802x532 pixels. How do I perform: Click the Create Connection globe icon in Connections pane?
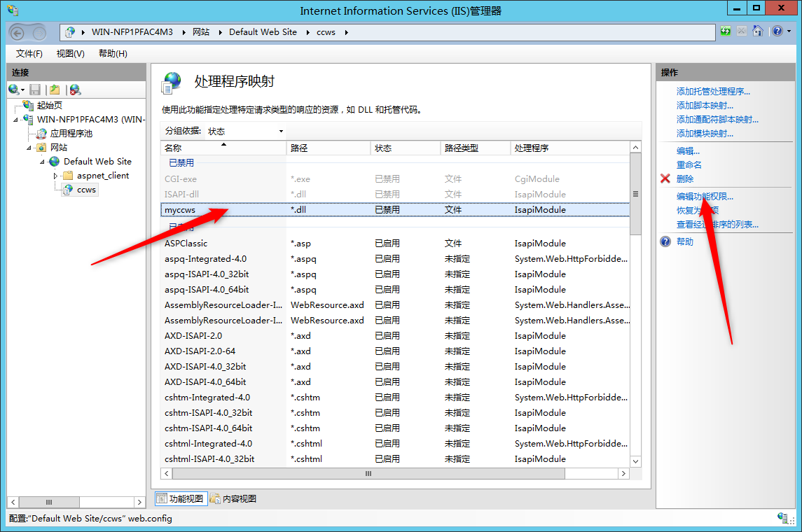(x=14, y=90)
